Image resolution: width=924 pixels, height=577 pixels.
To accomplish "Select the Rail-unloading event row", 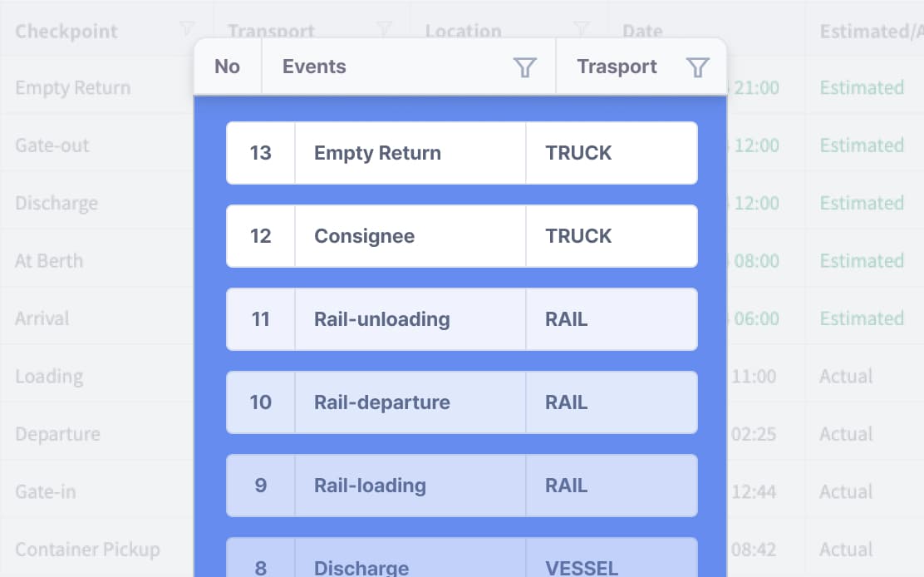I will [461, 319].
